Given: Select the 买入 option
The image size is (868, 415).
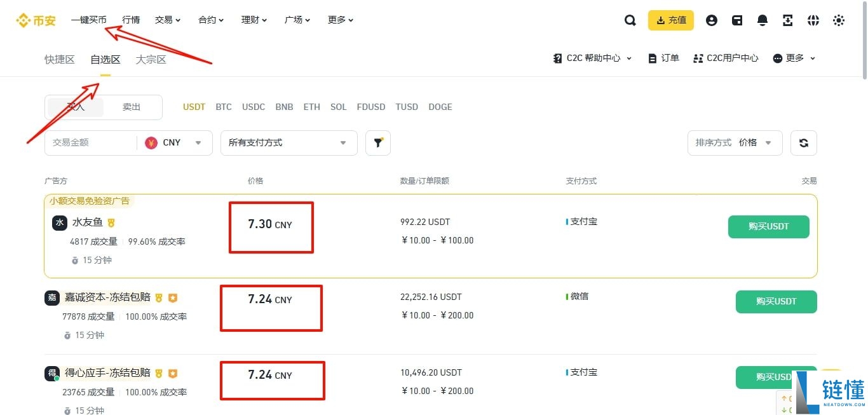Looking at the screenshot, I should (x=76, y=107).
